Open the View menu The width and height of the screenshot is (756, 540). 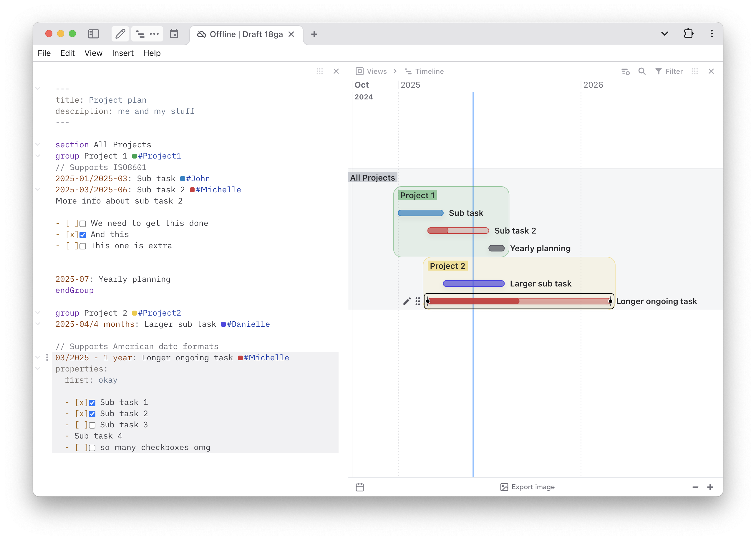click(93, 53)
